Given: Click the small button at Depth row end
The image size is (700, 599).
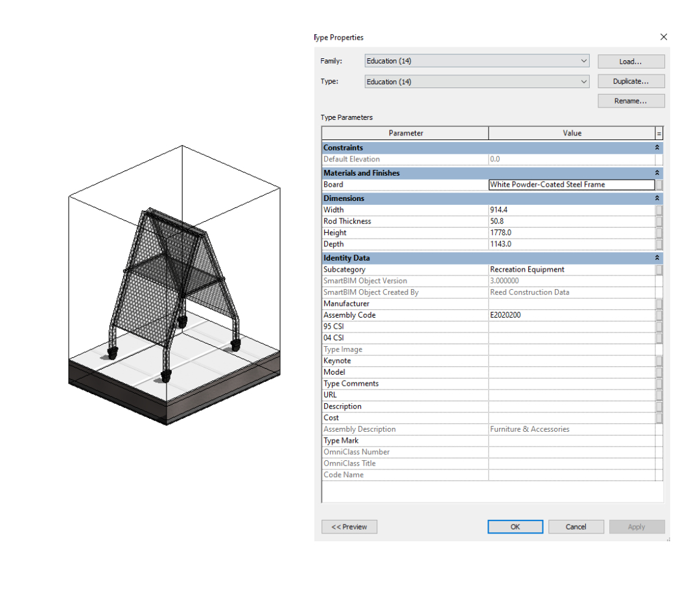Looking at the screenshot, I should pos(659,244).
